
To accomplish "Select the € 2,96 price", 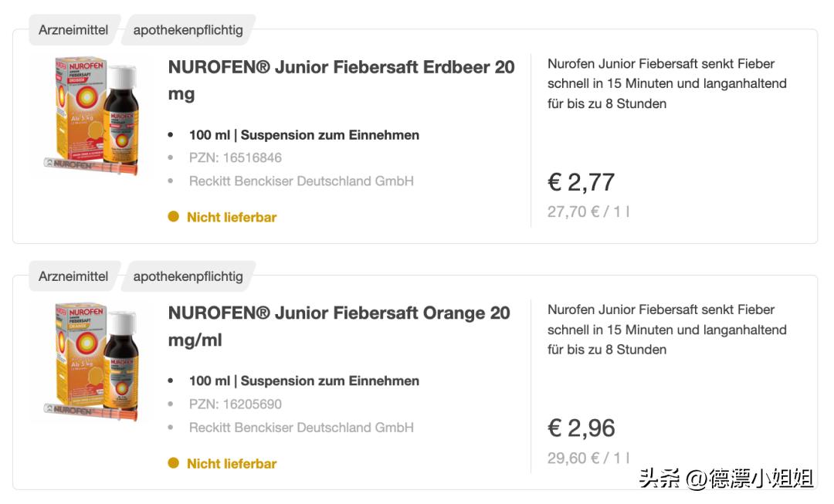I will click(x=581, y=428).
